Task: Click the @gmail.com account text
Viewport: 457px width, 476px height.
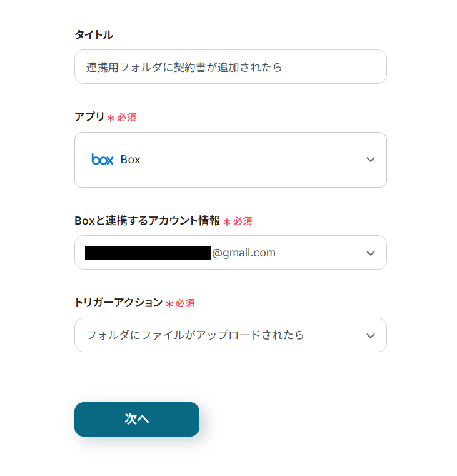Action: [x=244, y=253]
